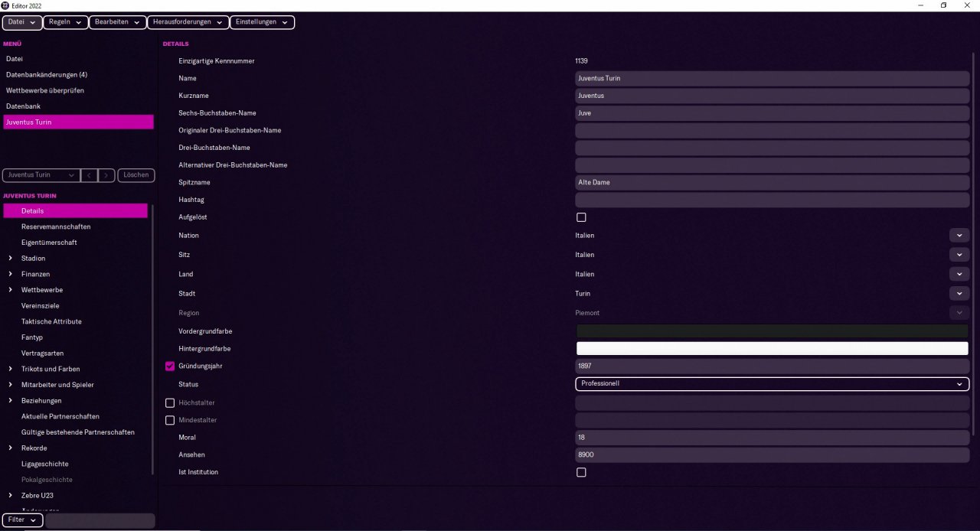Expand the Zebre U23 node
The image size is (980, 531).
coord(10,496)
